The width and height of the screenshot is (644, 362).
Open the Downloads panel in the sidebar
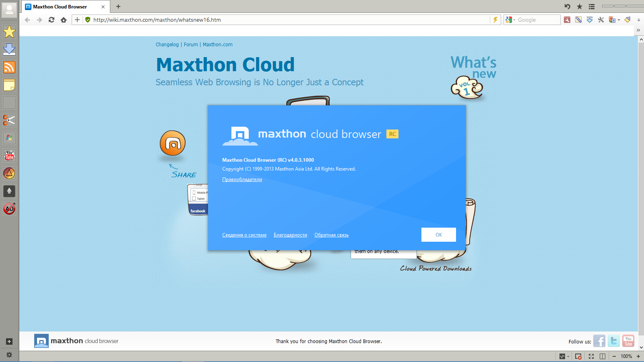(x=9, y=49)
